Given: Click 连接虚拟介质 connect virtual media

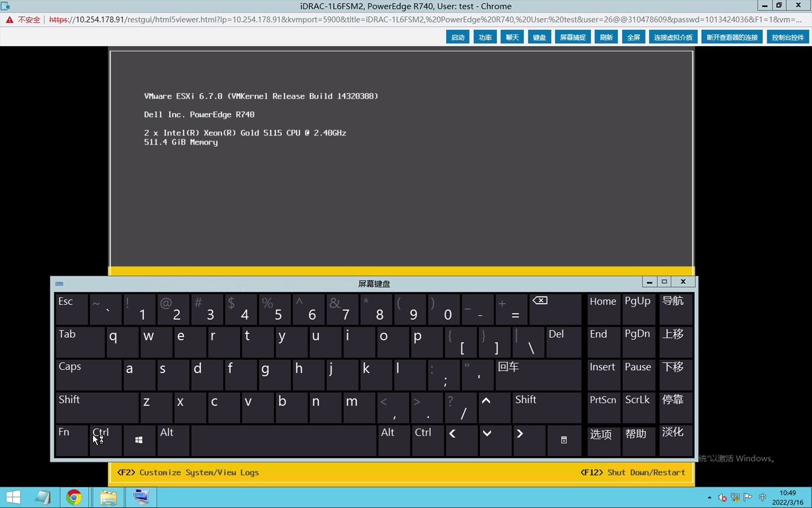Looking at the screenshot, I should pyautogui.click(x=673, y=37).
